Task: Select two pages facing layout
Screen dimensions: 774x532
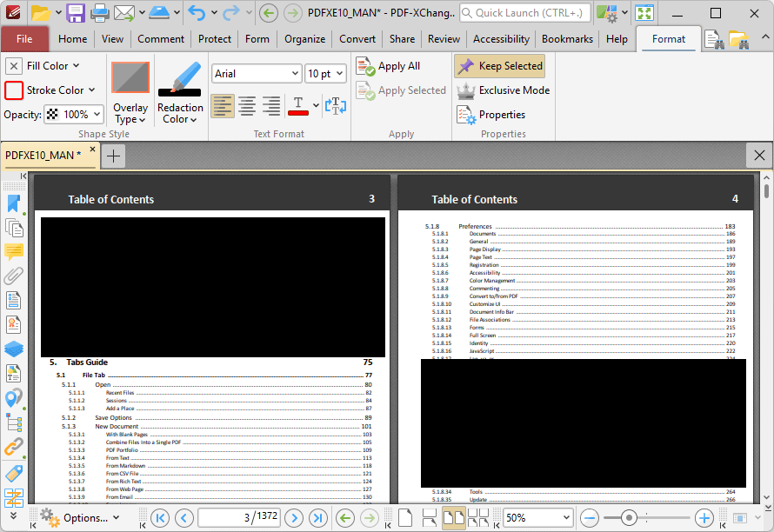Action: coord(454,518)
